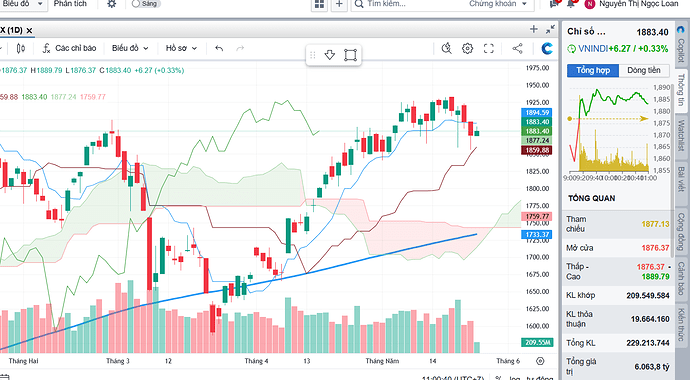Switch chart to fullscreen mode
This screenshot has height=380, width=690.
[x=488, y=48]
